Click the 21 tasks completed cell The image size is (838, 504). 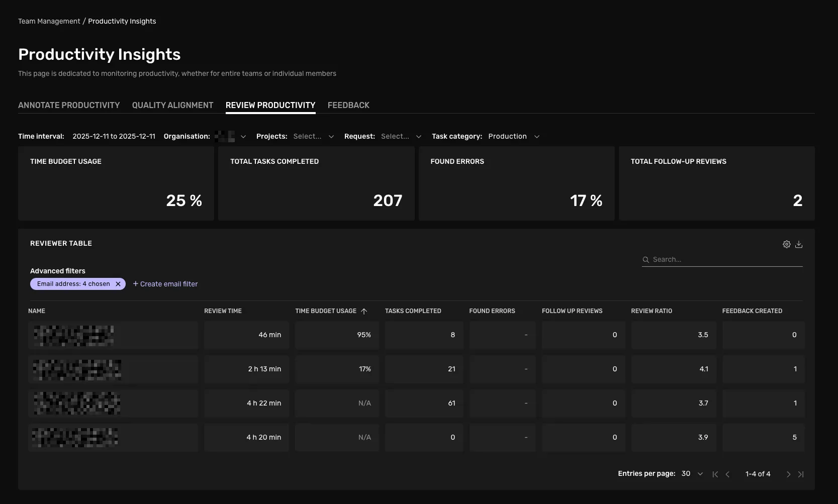tap(424, 369)
